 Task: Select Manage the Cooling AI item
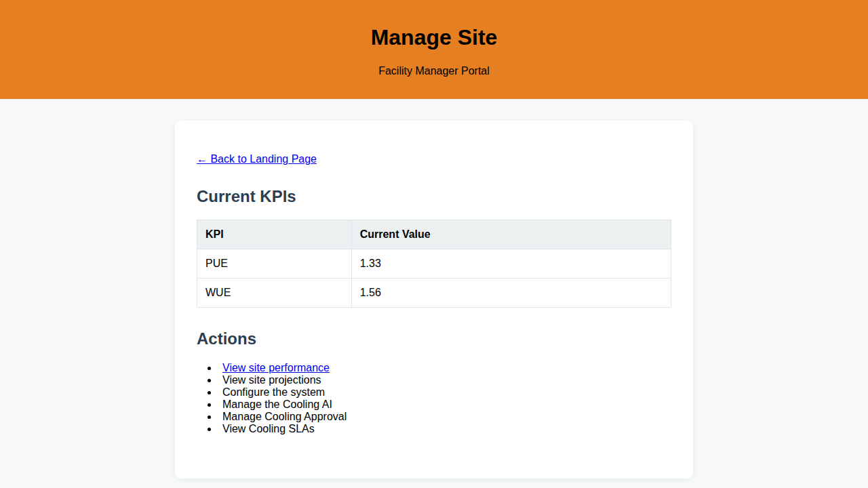point(277,404)
